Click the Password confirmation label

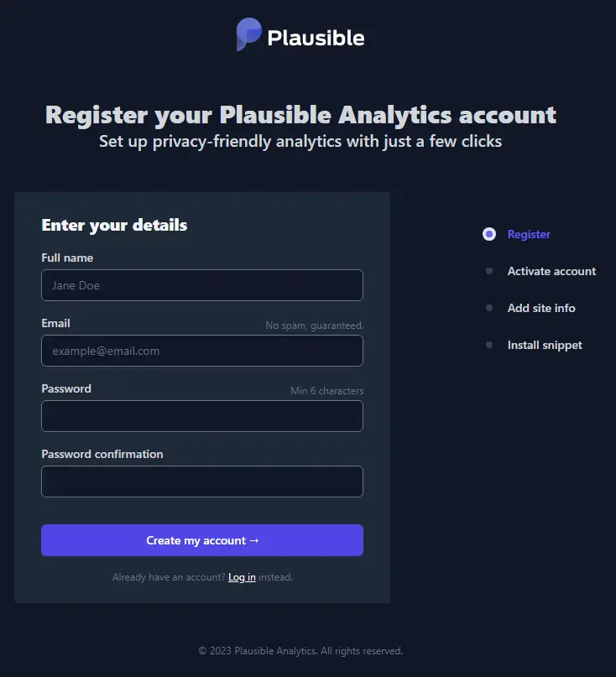point(102,454)
